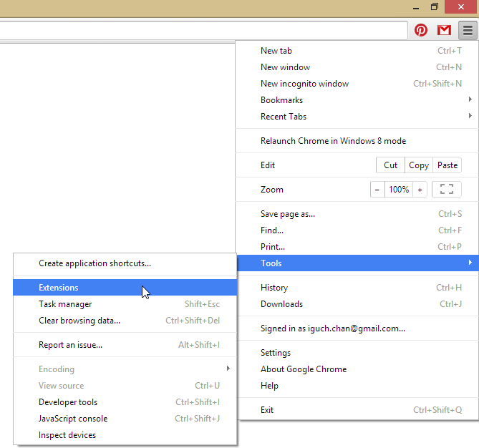Increase zoom with the plus button
The image size is (479, 448).
pos(420,190)
